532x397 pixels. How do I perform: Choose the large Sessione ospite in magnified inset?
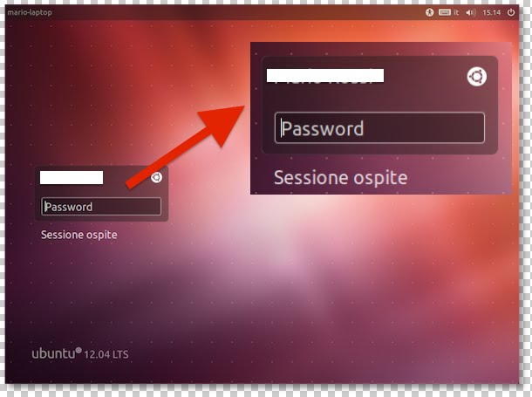click(x=341, y=177)
